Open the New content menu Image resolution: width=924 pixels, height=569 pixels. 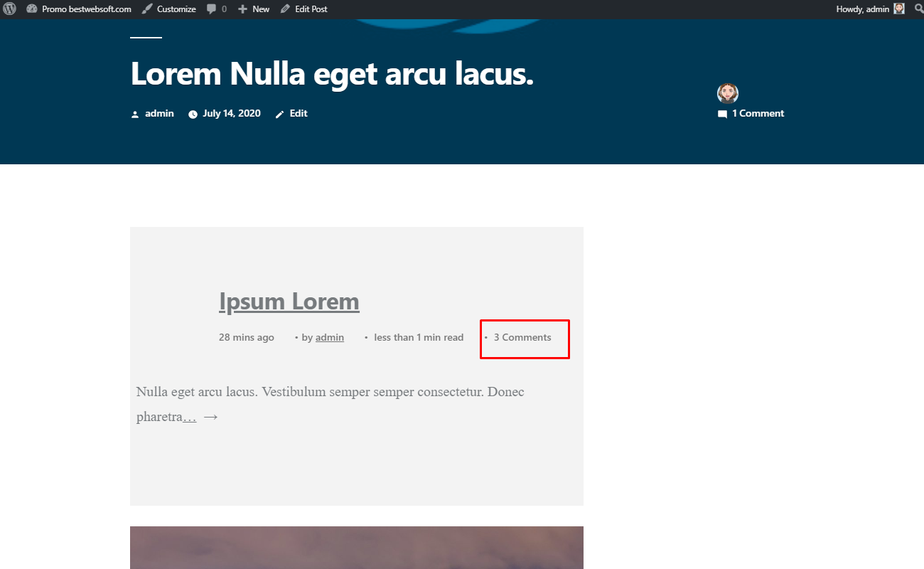254,9
